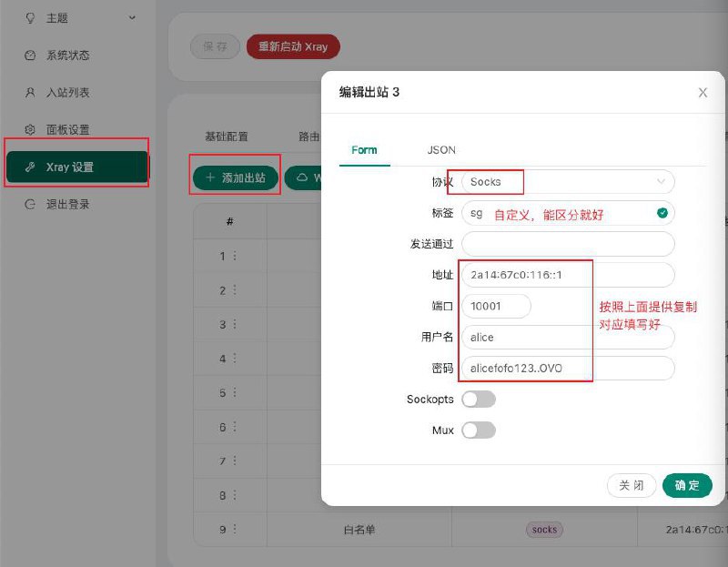The image size is (728, 567).
Task: Click the 系统状态 dashboard icon
Action: (x=30, y=56)
